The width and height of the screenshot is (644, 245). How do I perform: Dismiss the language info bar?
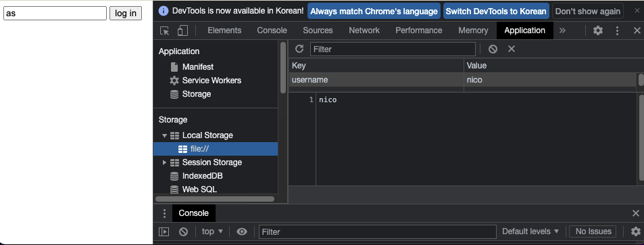637,10
